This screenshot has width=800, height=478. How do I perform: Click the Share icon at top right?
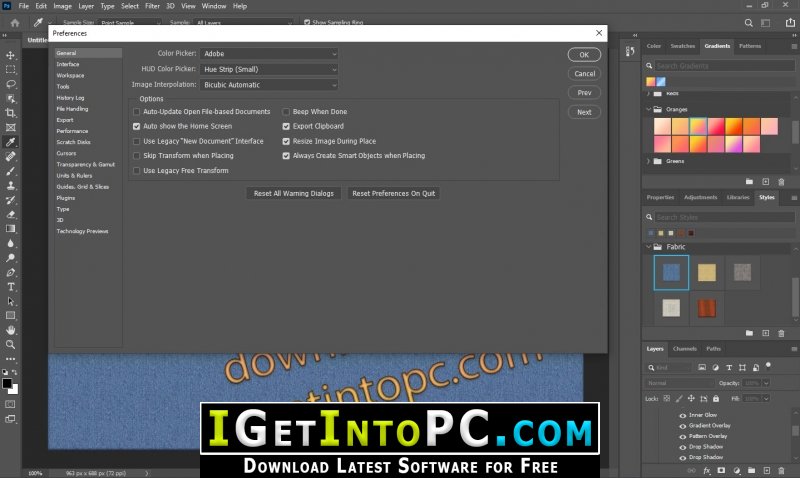[x=790, y=22]
